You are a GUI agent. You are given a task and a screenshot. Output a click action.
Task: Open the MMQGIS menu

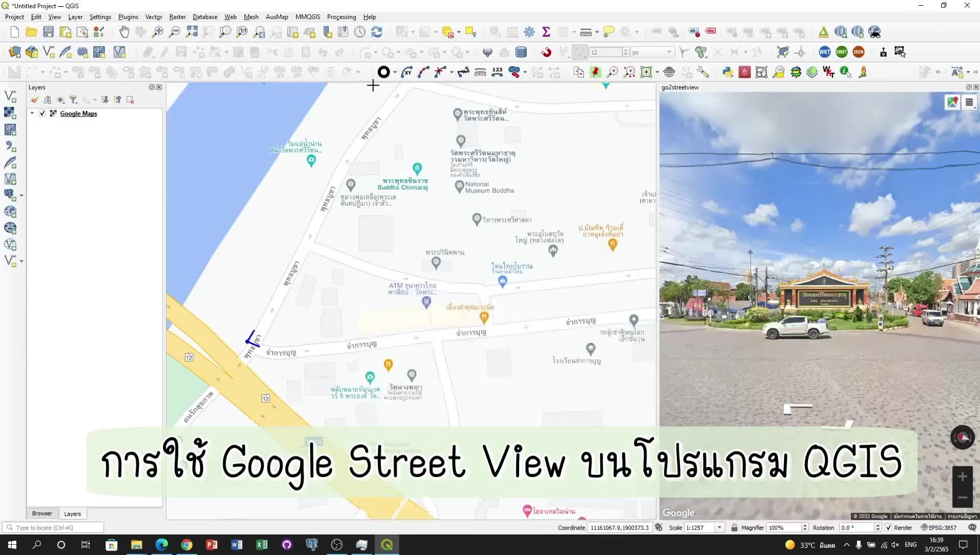pos(308,17)
